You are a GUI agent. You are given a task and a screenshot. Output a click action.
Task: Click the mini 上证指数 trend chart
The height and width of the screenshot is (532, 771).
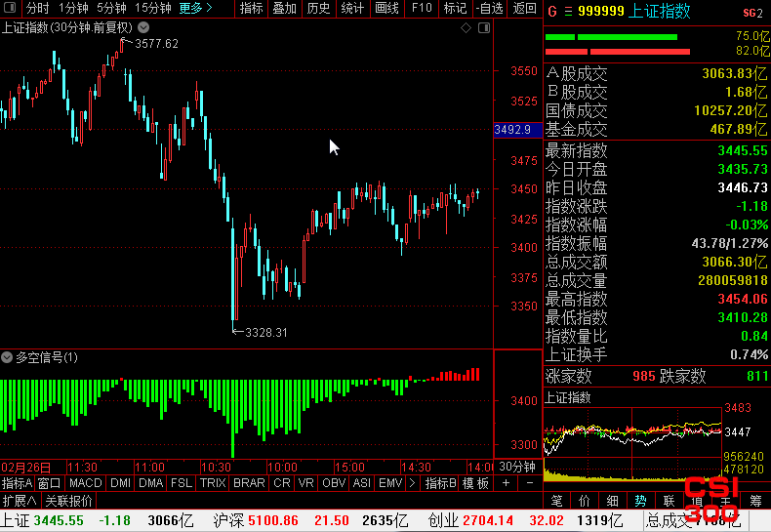632,442
